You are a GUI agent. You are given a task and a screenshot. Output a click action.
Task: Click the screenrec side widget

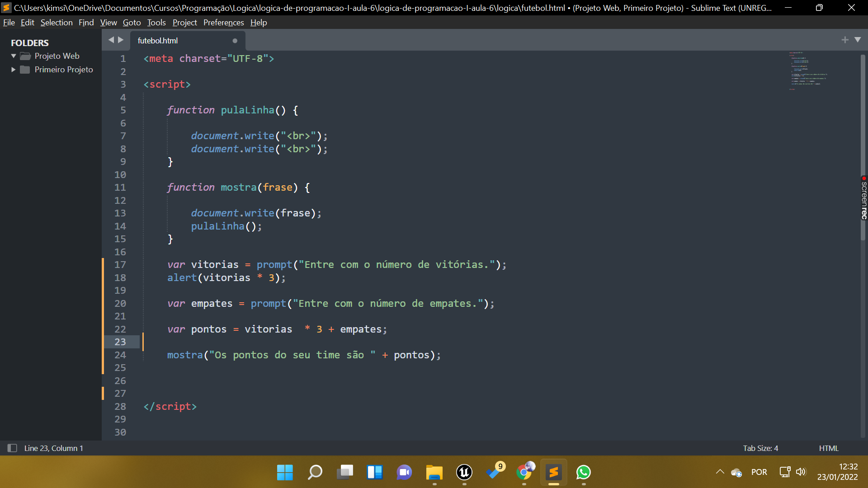pyautogui.click(x=864, y=198)
